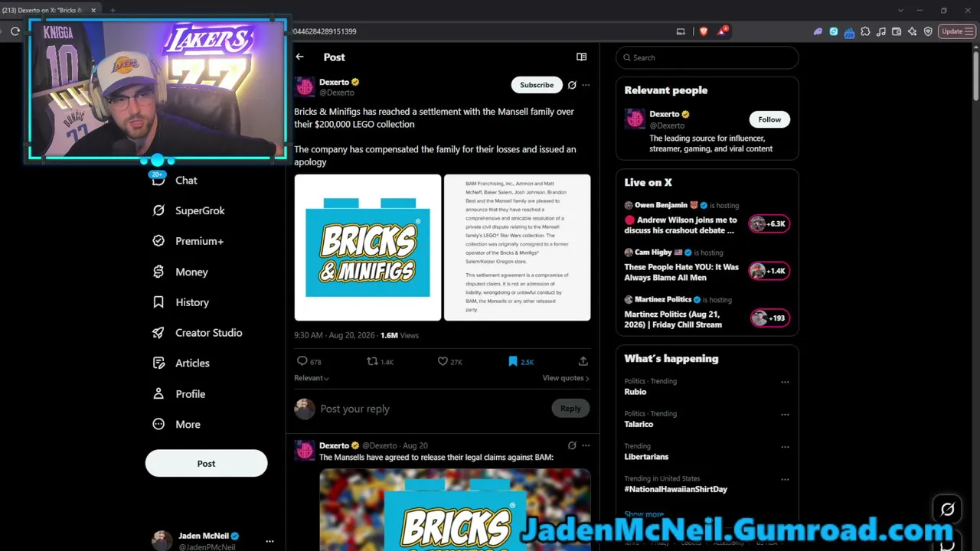This screenshot has height=551, width=980.
Task: Open Articles from the sidebar
Action: [x=181, y=364]
